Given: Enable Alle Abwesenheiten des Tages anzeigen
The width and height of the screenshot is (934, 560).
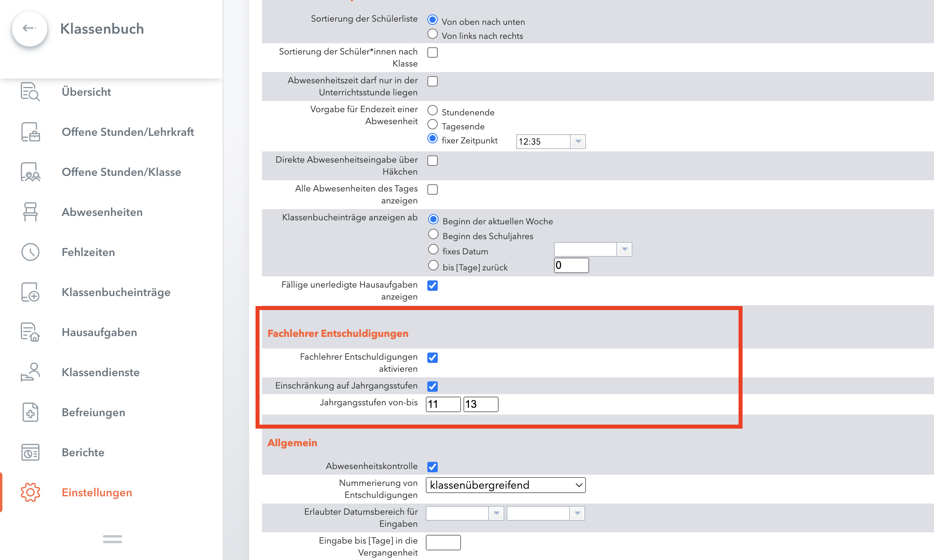Looking at the screenshot, I should 433,189.
